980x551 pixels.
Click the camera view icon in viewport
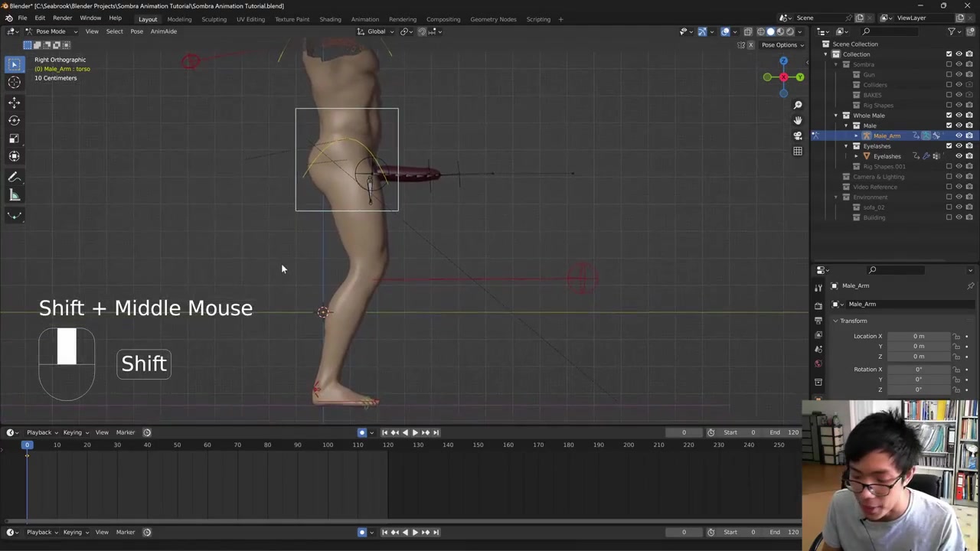[797, 135]
